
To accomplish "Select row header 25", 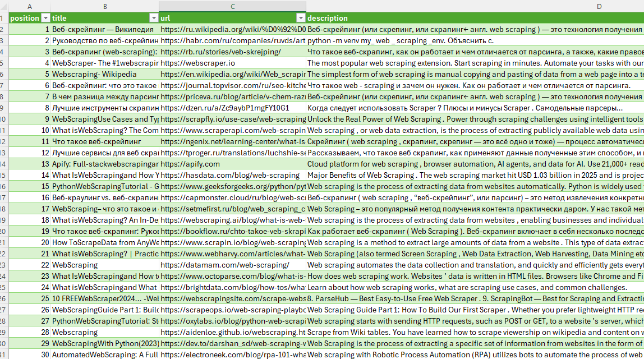I will click(4, 288).
